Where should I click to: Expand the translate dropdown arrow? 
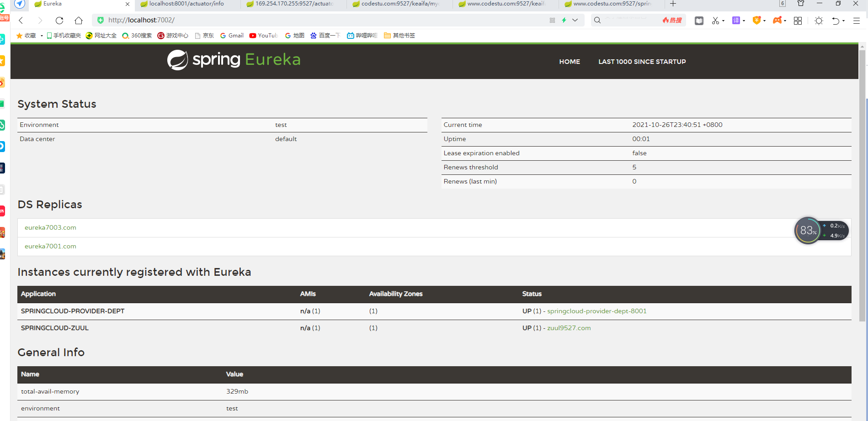(744, 21)
